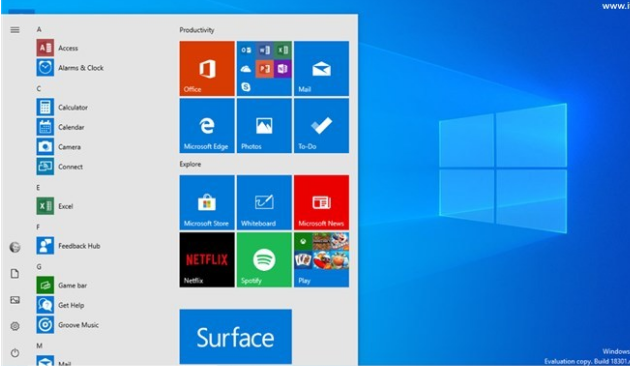The image size is (630, 366).
Task: Click letter E group header
Action: 38,188
